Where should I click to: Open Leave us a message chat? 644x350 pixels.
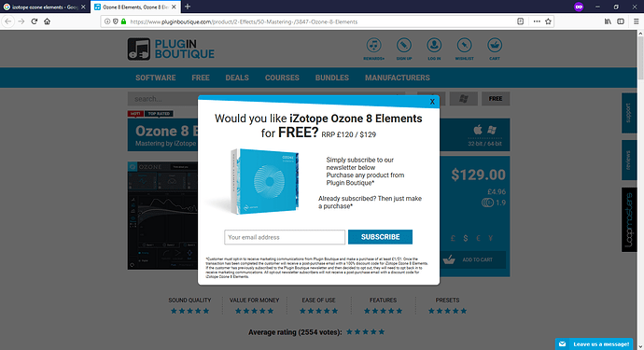[594, 343]
